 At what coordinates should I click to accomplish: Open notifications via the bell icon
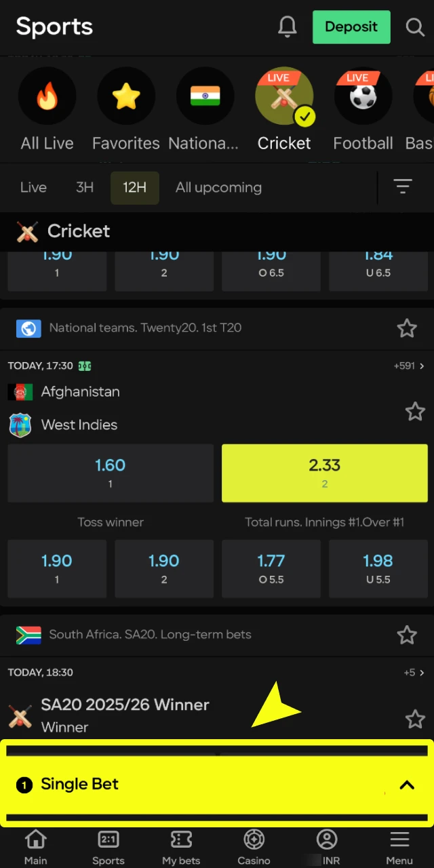tap(287, 26)
